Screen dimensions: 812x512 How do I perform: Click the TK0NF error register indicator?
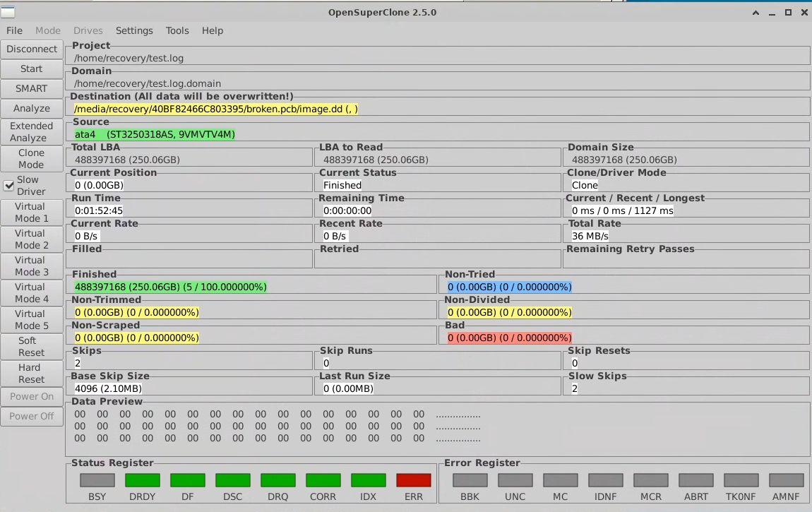pyautogui.click(x=741, y=480)
